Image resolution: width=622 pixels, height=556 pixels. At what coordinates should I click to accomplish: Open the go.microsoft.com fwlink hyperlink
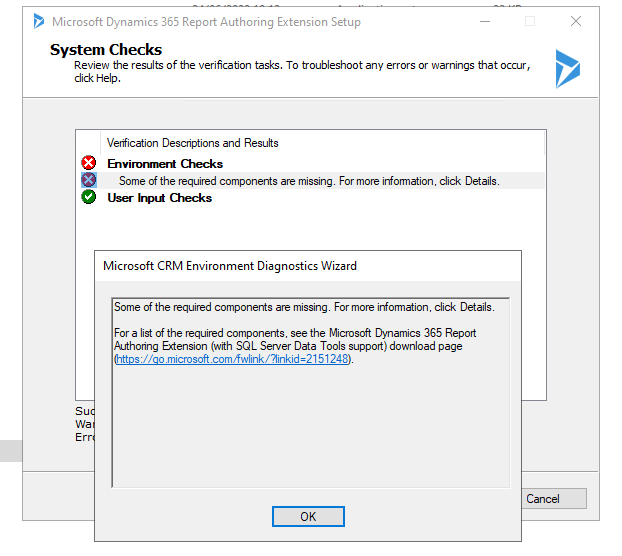pos(232,359)
